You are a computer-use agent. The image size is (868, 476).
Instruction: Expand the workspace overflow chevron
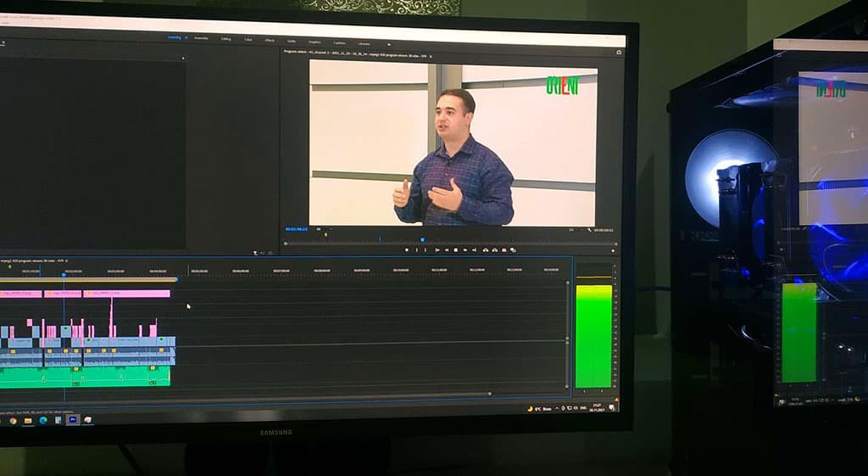coord(389,42)
